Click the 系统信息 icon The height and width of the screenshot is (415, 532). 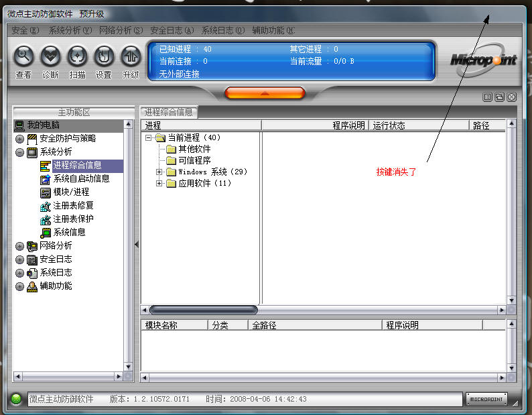45,233
